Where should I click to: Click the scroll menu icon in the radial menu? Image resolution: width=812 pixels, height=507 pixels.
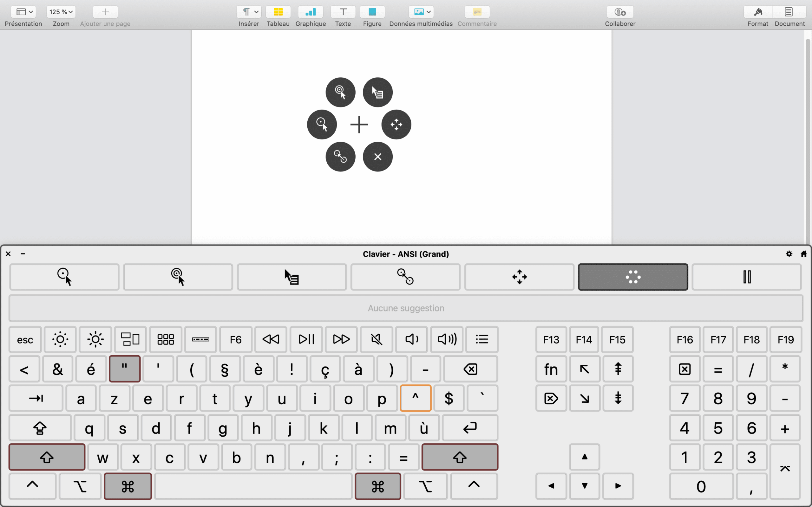[396, 125]
